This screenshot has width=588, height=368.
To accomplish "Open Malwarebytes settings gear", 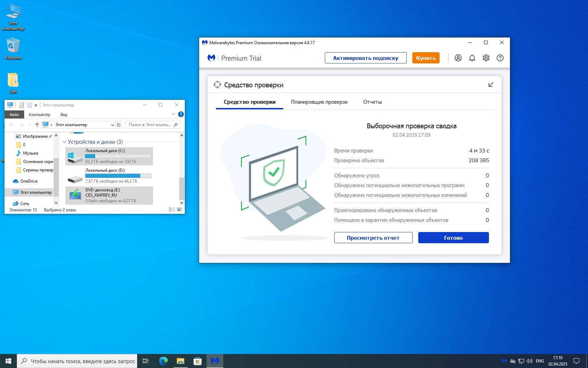I will tap(486, 58).
